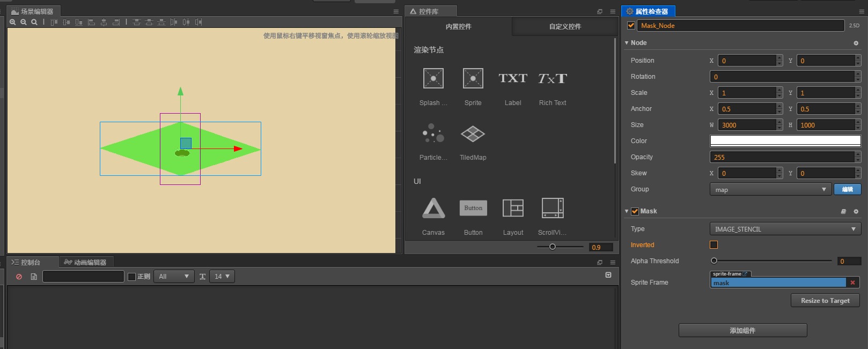Image resolution: width=868 pixels, height=349 pixels.
Task: Distribute nodes by right edges
Action: [198, 22]
